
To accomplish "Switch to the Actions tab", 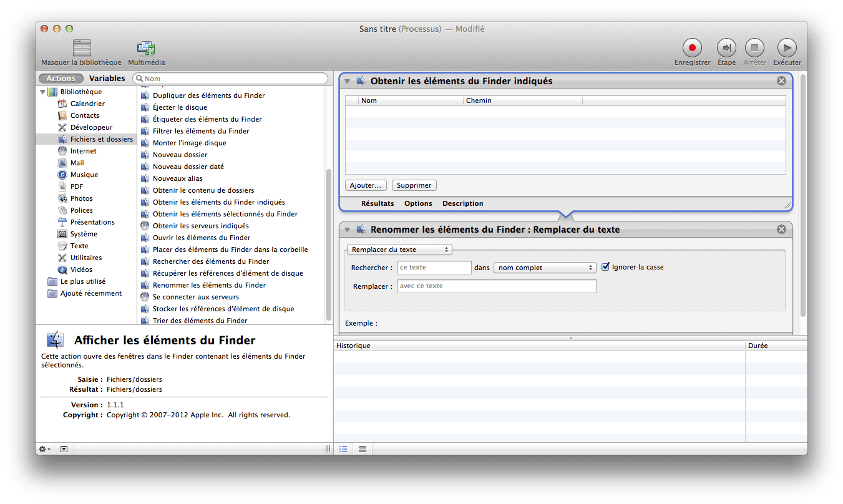I will (61, 79).
